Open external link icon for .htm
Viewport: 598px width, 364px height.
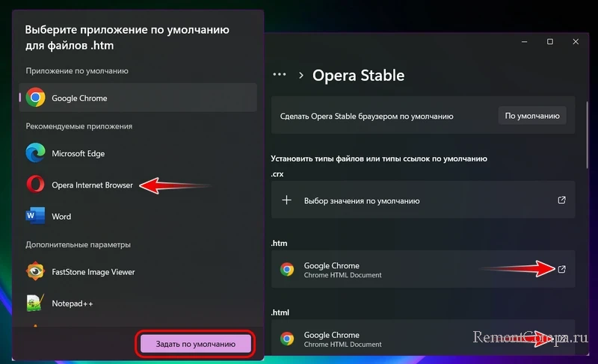click(562, 269)
